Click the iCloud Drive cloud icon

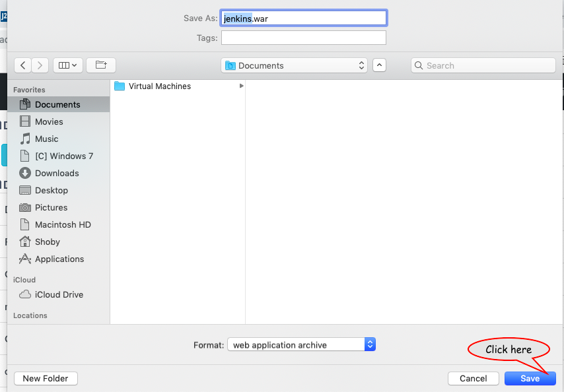pyautogui.click(x=25, y=294)
